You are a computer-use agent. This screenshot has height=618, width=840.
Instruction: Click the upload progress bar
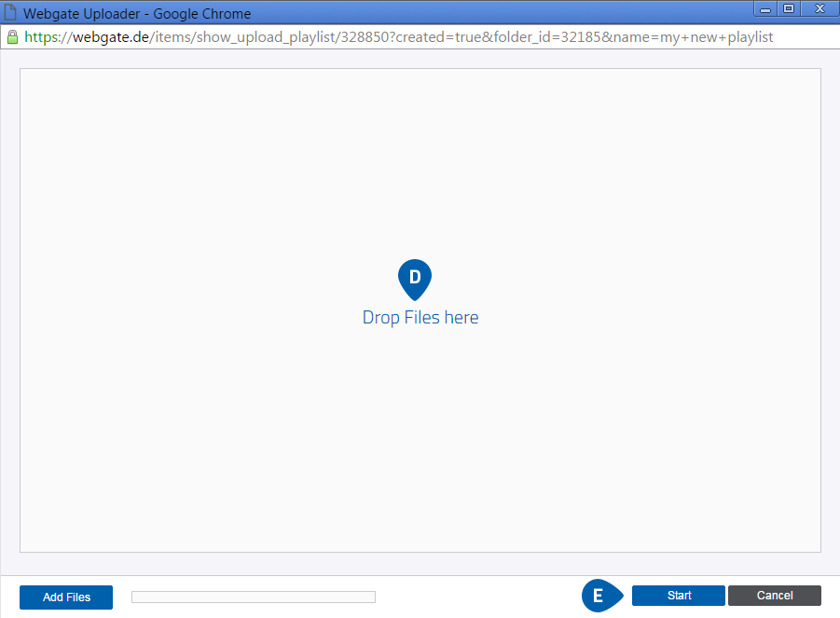pyautogui.click(x=254, y=597)
